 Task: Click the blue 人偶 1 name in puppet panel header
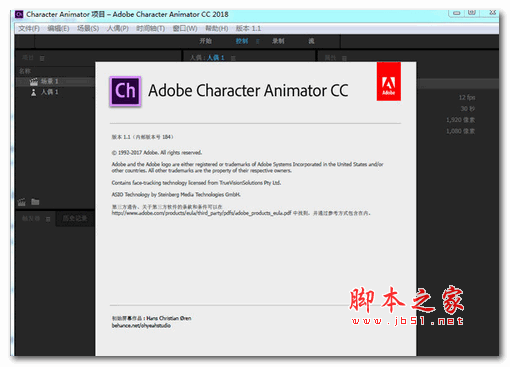pos(216,58)
